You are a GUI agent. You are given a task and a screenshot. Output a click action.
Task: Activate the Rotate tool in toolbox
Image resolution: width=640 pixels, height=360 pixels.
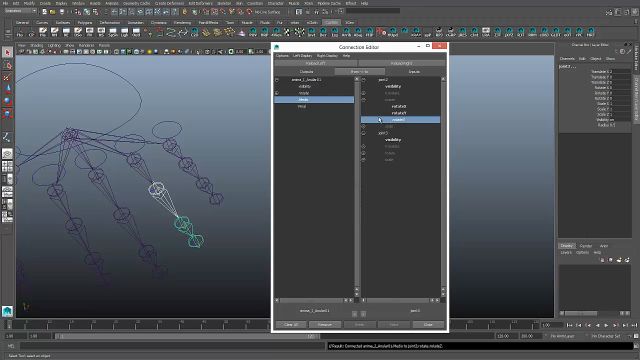pyautogui.click(x=7, y=101)
